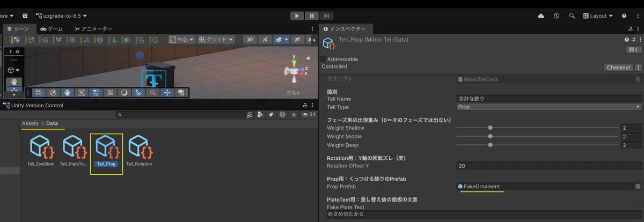Click the hand icon in bottom overlay bar
Image resolution: width=644 pixels, height=222 pixels.
pyautogui.click(x=67, y=93)
